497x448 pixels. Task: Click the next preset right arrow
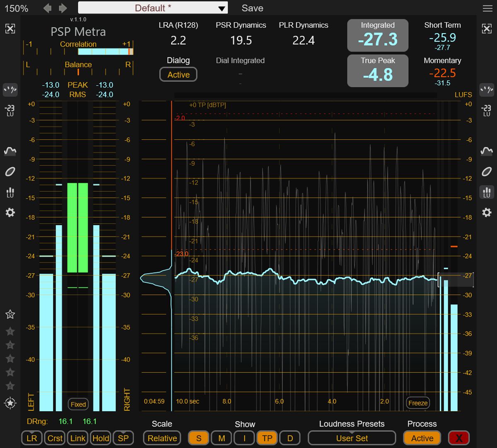click(63, 8)
